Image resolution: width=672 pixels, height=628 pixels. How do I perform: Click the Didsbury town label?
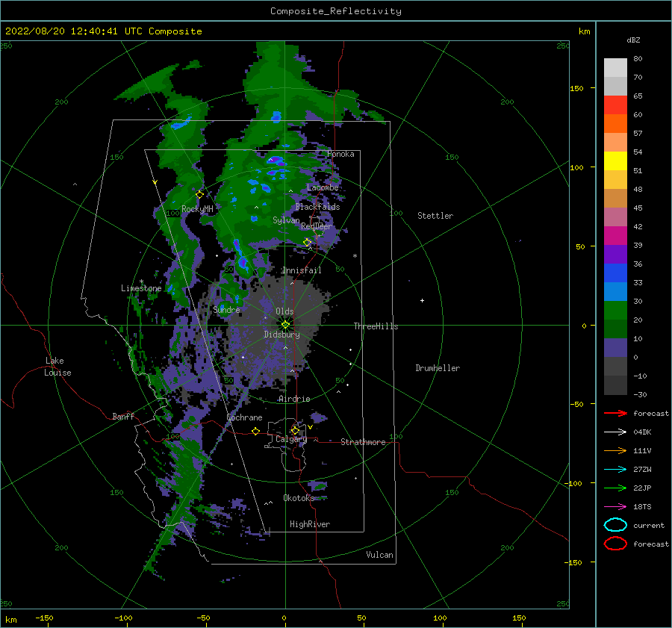[x=281, y=335]
